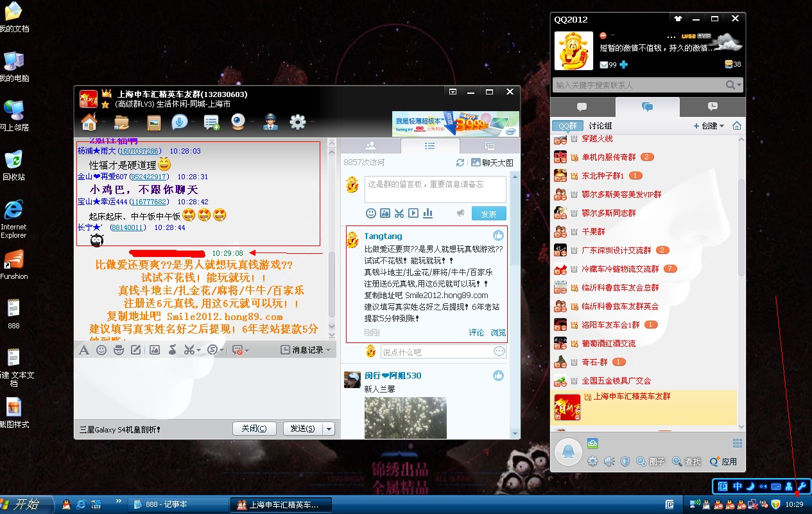
Task: Open group settings gear icon
Action: tap(297, 122)
